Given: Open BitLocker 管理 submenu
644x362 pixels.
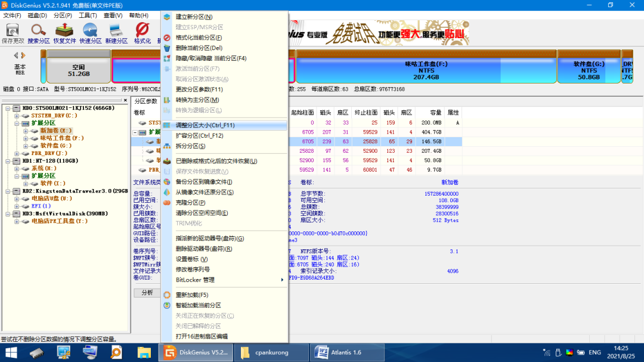Looking at the screenshot, I should pyautogui.click(x=225, y=280).
